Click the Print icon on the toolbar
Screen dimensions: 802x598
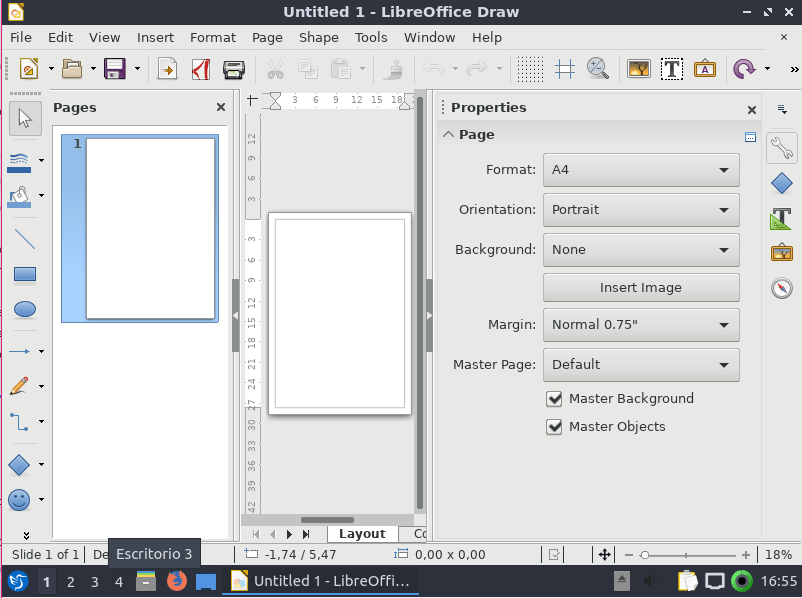point(235,69)
